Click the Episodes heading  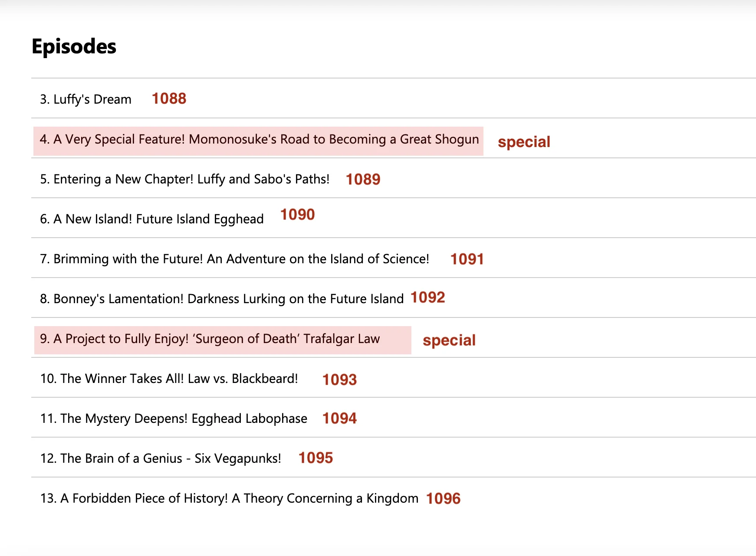coord(73,47)
